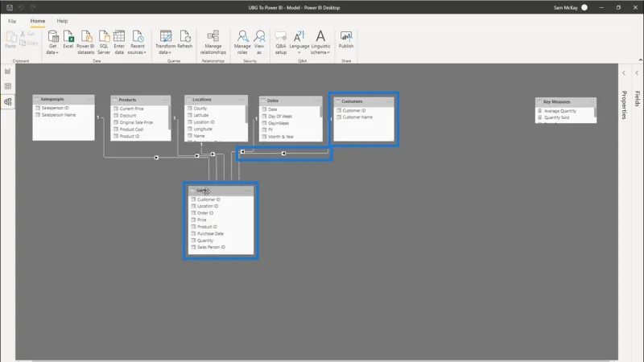Open Q&A setup

(280, 43)
